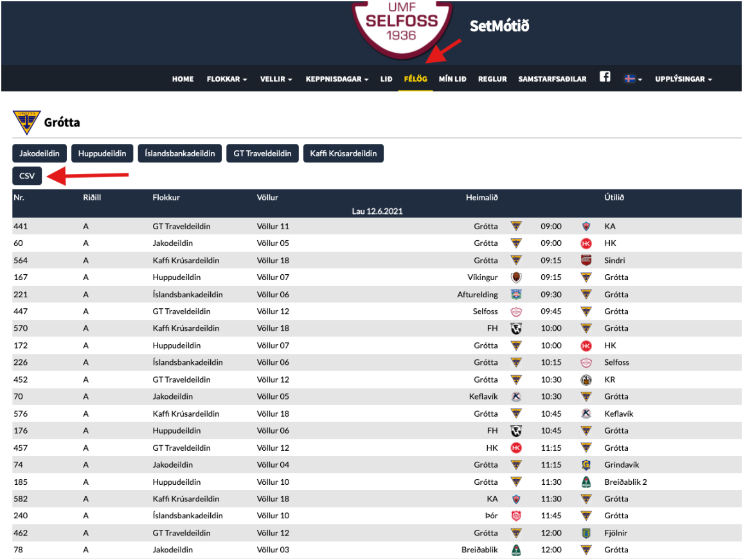Click the 11:45 kickoff time

click(551, 516)
